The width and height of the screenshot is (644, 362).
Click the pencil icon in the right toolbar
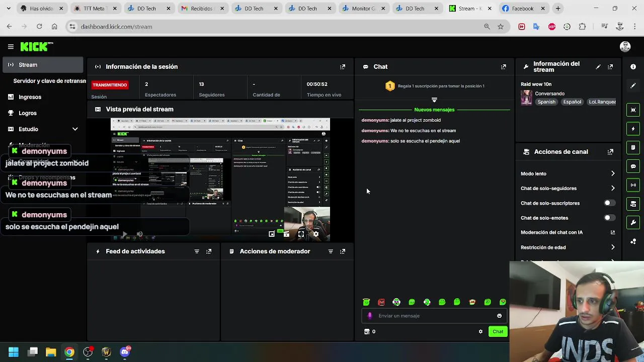pyautogui.click(x=633, y=85)
